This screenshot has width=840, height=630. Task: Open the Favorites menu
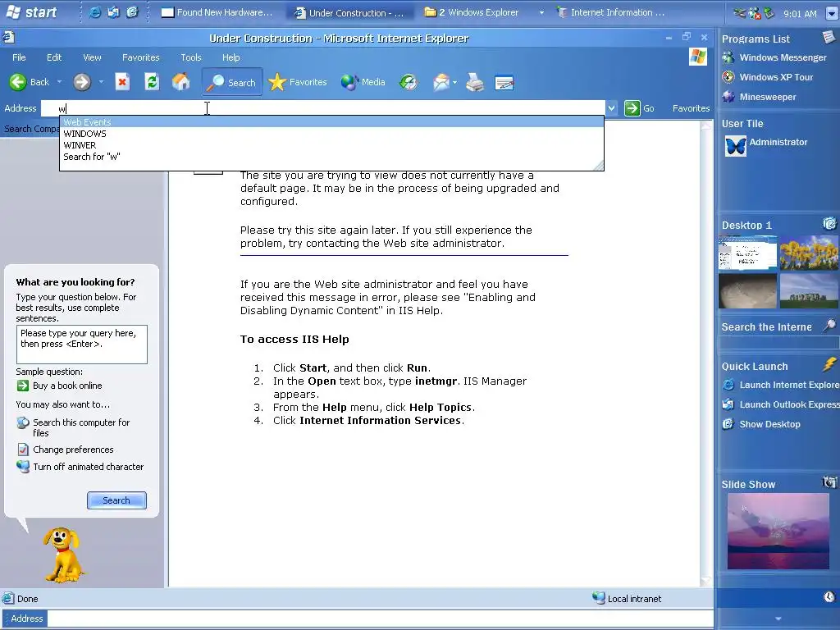pos(141,57)
